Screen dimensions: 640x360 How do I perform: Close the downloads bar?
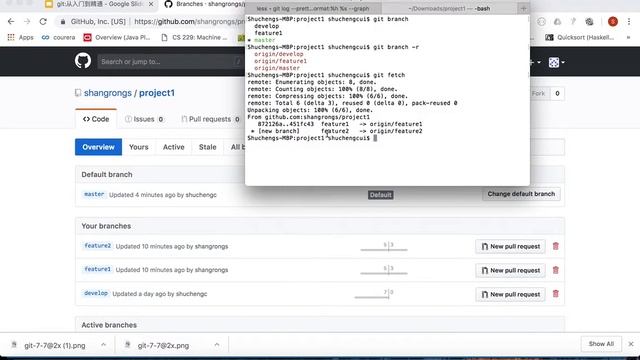631,344
